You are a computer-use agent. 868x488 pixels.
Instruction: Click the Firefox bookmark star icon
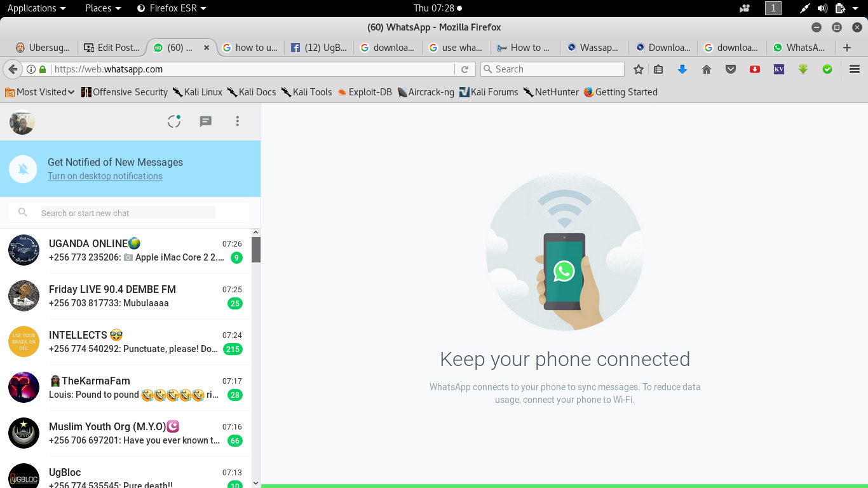coord(639,69)
